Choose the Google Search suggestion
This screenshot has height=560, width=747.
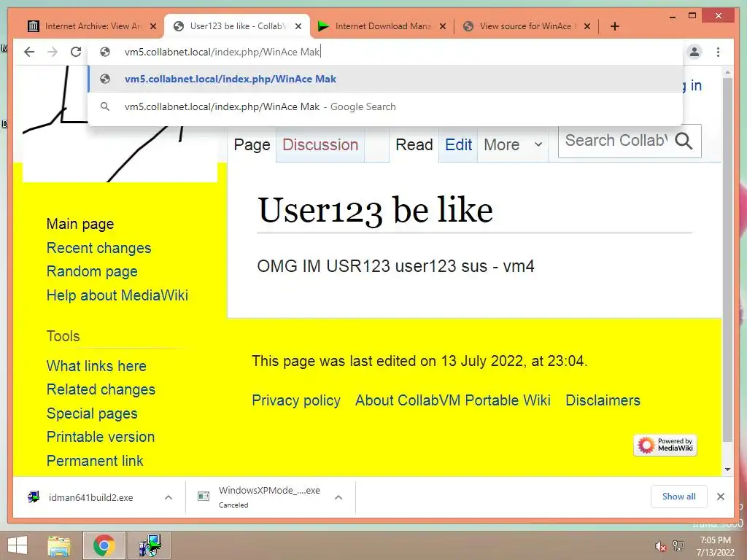coord(385,106)
